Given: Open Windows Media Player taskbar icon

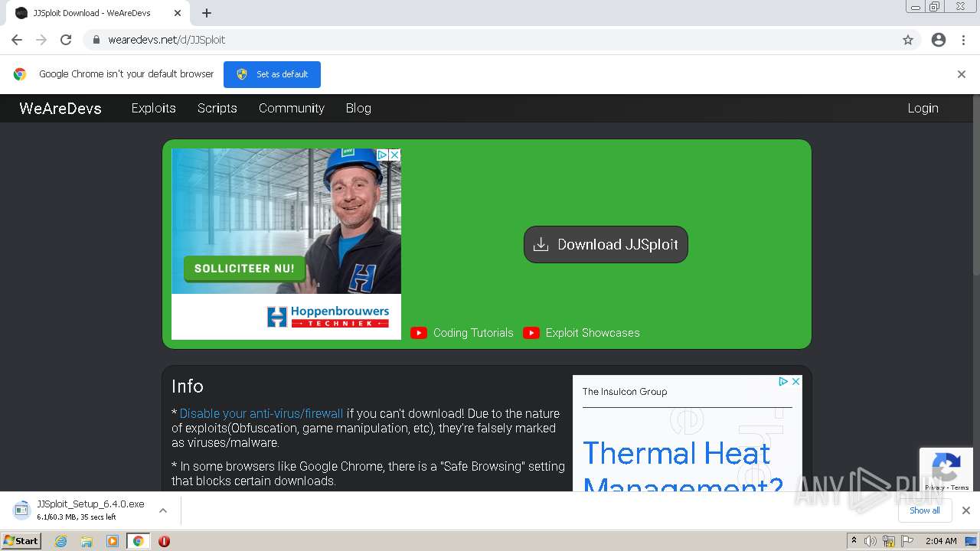Looking at the screenshot, I should (113, 541).
